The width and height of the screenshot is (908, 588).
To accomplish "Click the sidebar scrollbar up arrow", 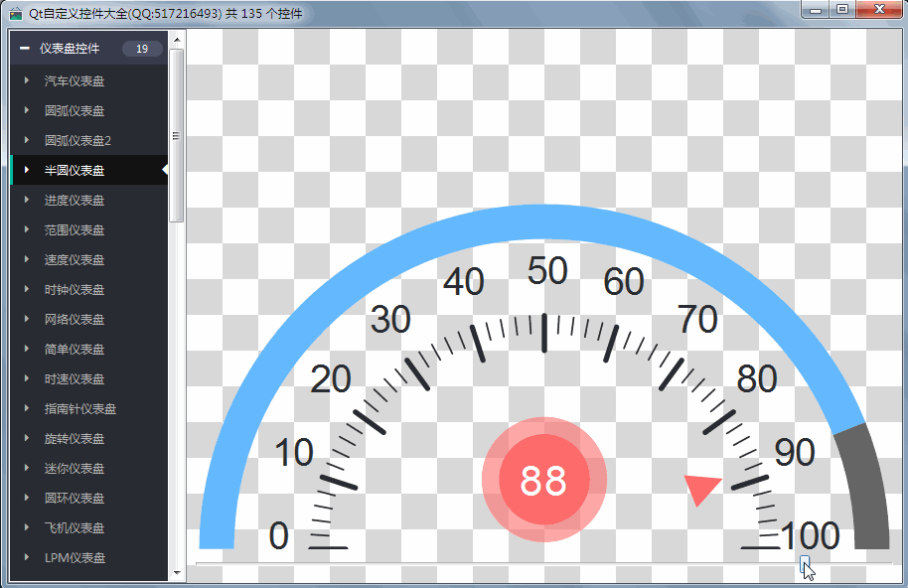I will click(x=177, y=41).
